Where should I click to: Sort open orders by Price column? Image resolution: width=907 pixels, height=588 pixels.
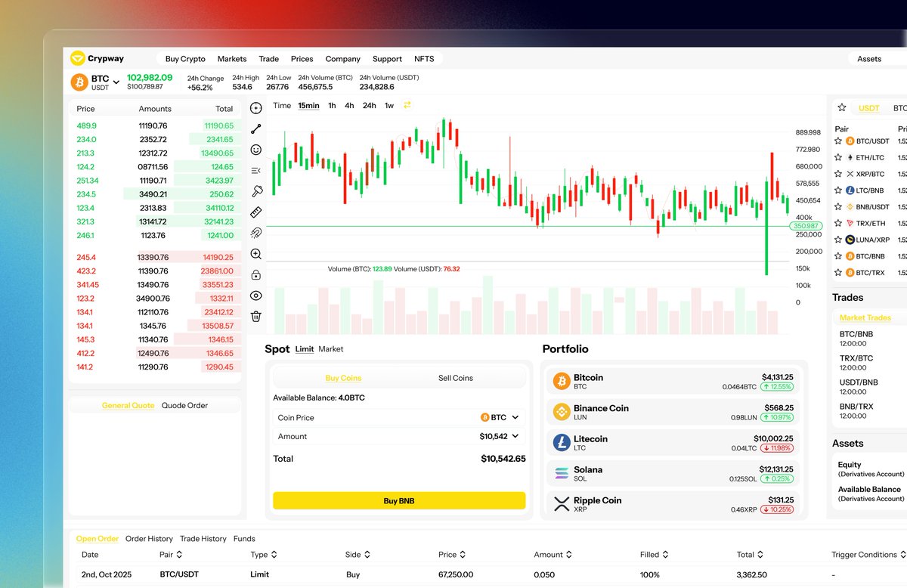coord(463,555)
